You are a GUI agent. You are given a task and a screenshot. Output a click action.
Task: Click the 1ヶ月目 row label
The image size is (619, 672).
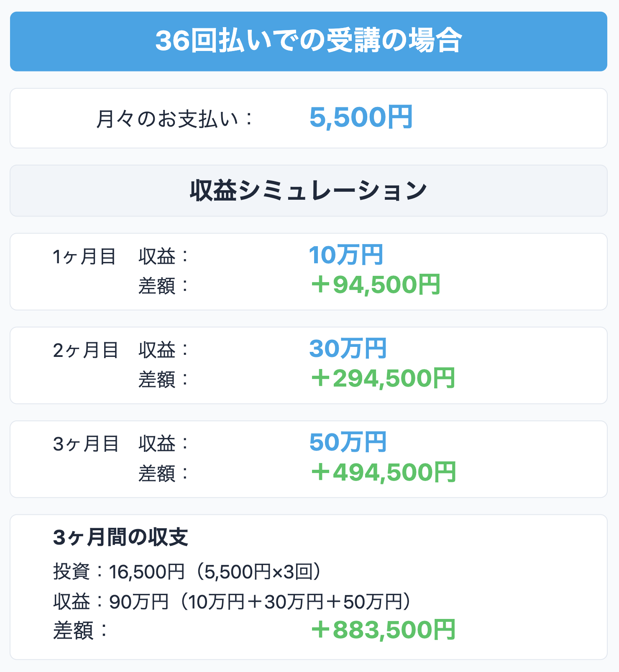[x=84, y=257]
